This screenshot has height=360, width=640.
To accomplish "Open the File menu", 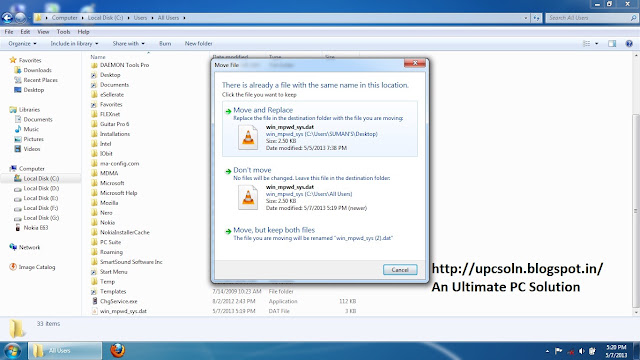I will [9, 32].
